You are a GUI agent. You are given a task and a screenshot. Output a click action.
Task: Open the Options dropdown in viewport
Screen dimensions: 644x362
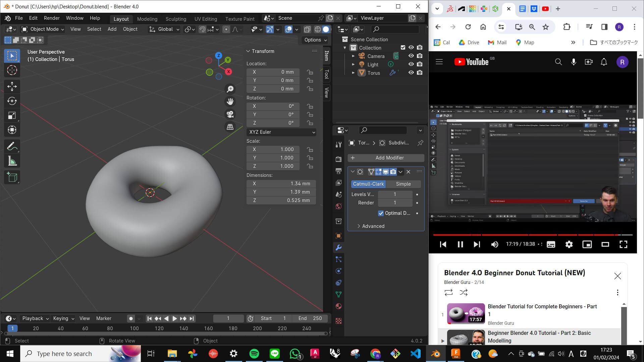tap(315, 40)
